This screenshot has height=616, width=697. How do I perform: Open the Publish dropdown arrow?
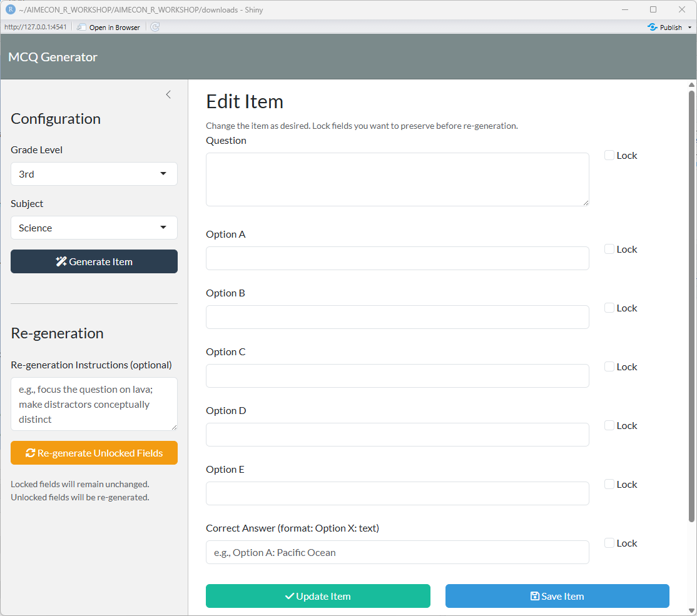click(x=689, y=28)
